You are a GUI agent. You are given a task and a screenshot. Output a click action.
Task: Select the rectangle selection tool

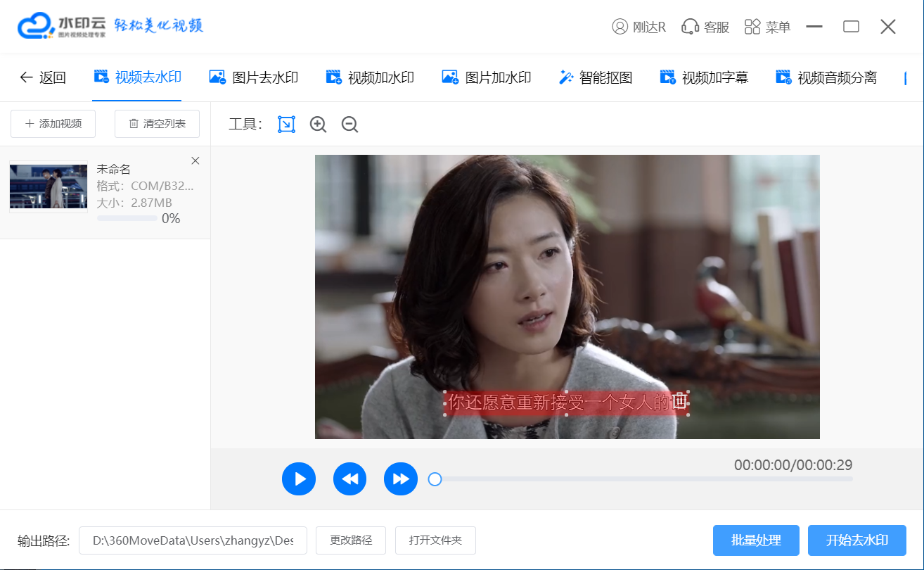[x=286, y=125]
